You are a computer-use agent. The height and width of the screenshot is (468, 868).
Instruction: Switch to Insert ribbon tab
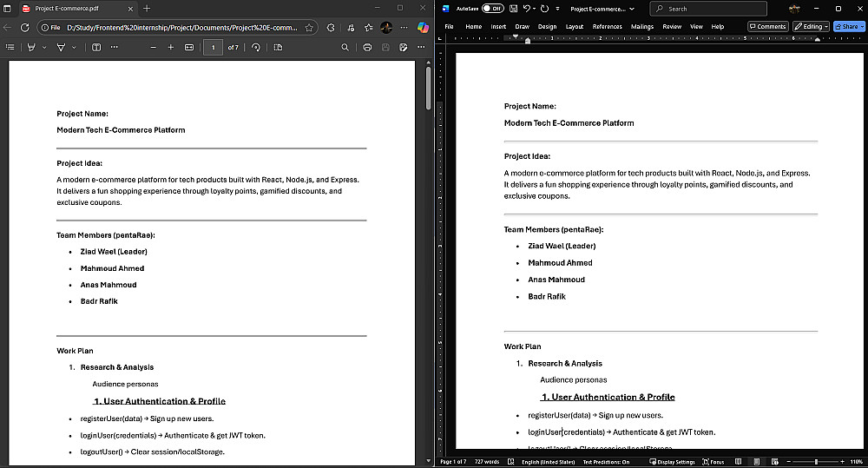click(498, 27)
